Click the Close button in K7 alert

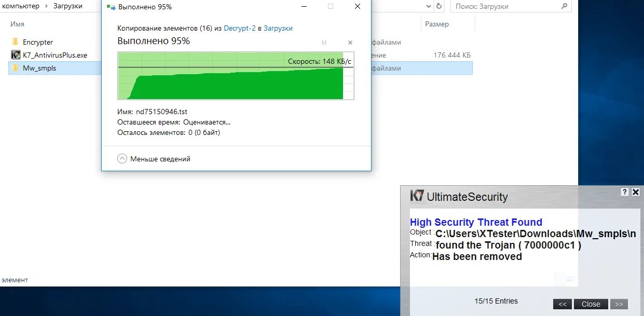tap(591, 304)
